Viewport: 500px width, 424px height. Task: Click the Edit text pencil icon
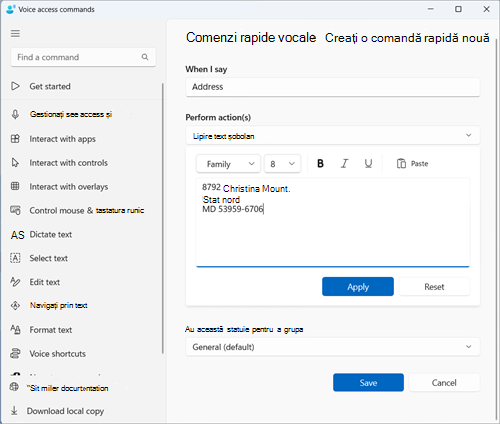pos(15,282)
